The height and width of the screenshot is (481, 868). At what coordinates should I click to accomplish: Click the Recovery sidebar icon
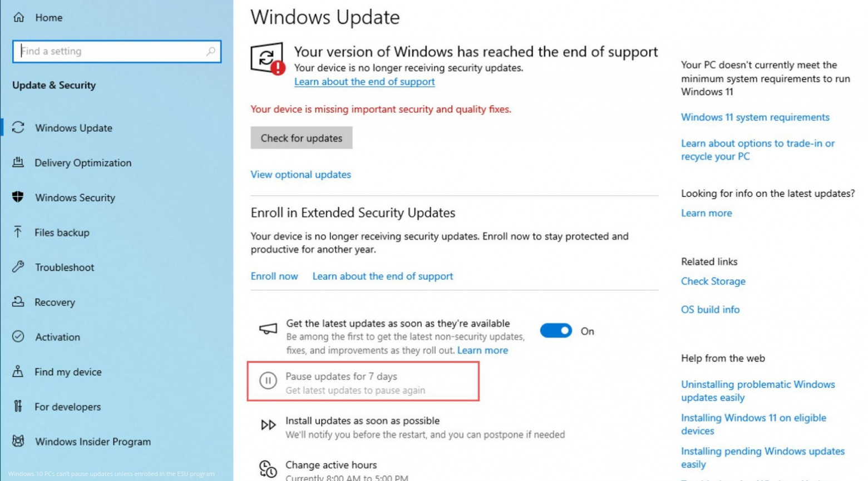point(18,302)
